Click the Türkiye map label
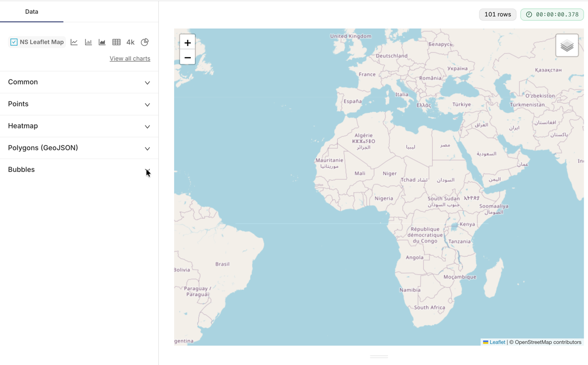 click(461, 104)
